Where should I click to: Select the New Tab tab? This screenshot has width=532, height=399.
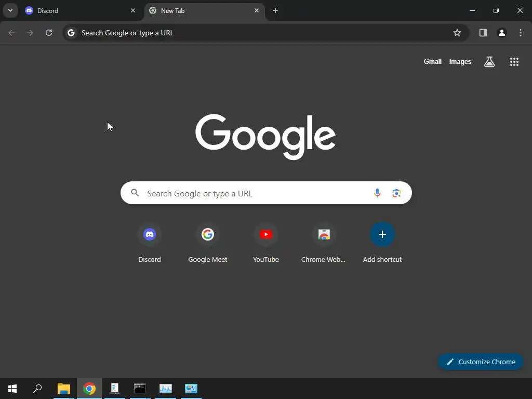(204, 10)
